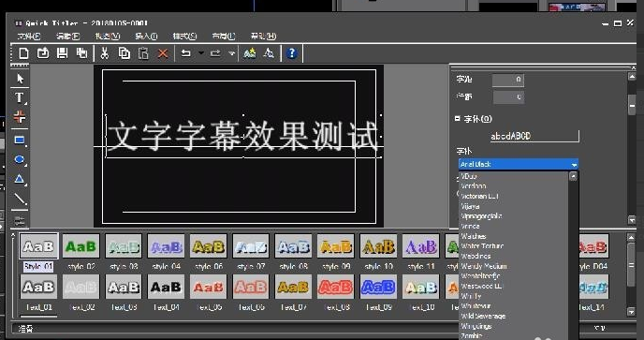Click the red X Delete icon
The image size is (644, 340).
[163, 53]
